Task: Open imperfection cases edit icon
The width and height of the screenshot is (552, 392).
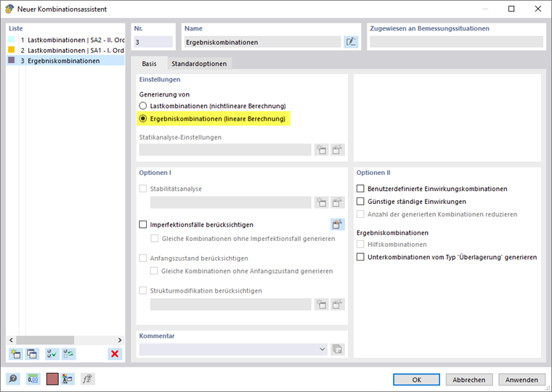Action: (x=337, y=224)
